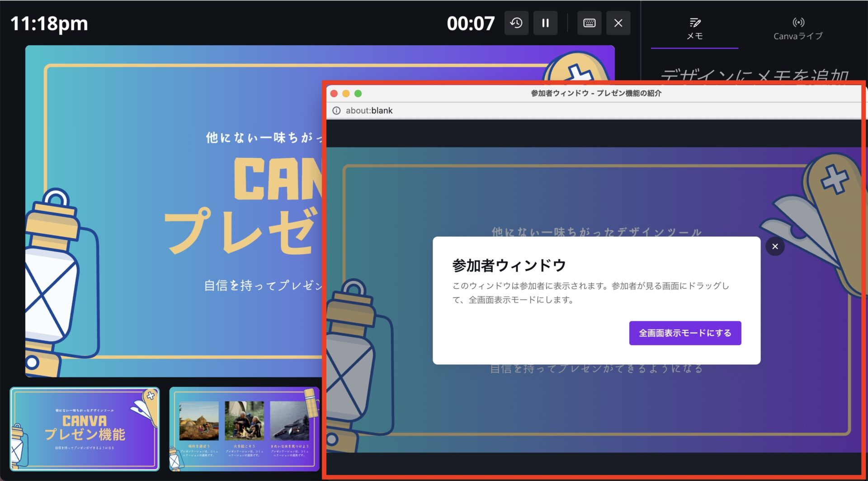
Task: Maximize the audience window with green button
Action: pyautogui.click(x=358, y=94)
